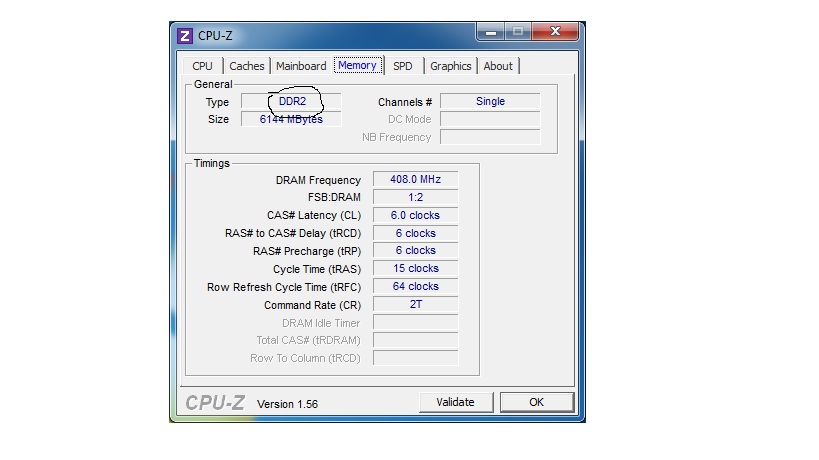Viewport: 819px width, 460px height.
Task: Click the CAS# Latency (CL) label
Action: (x=314, y=216)
